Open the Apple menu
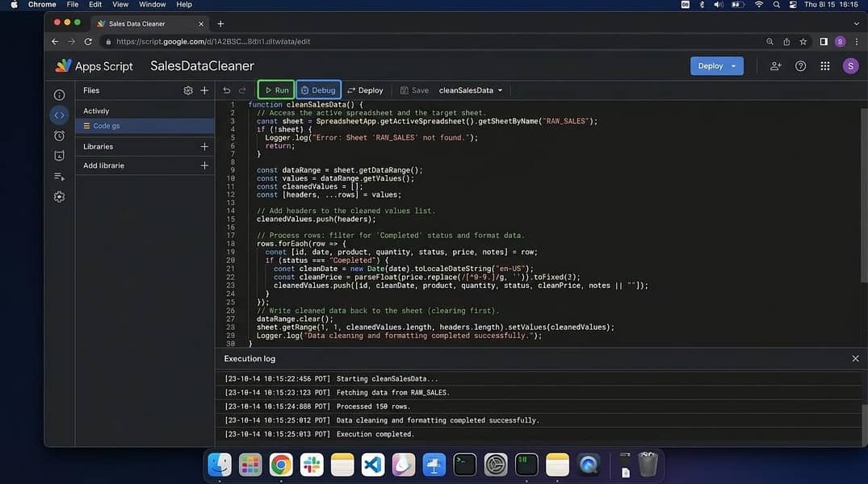This screenshot has height=484, width=868. 14,4
